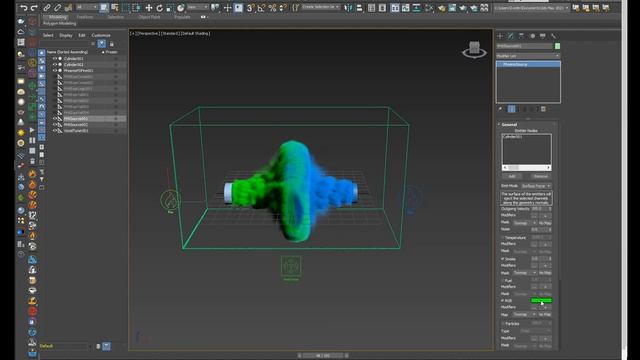Viewport: 640px width, 360px height.
Task: Select the Link tool in the main toolbar
Action: (x=47, y=7)
